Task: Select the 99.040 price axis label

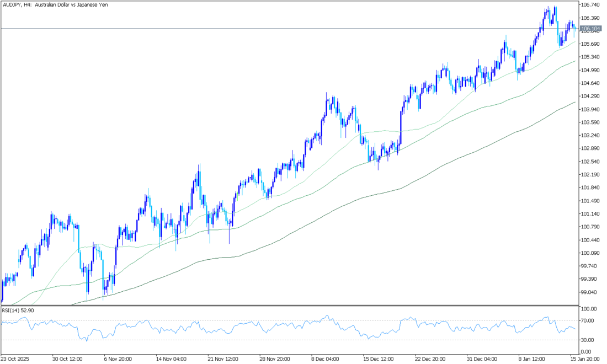Action: (x=590, y=292)
